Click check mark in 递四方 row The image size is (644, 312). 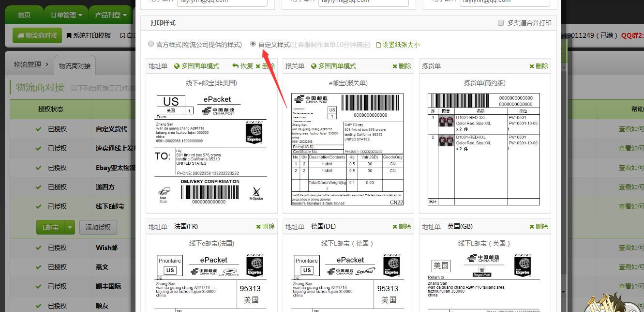point(39,187)
